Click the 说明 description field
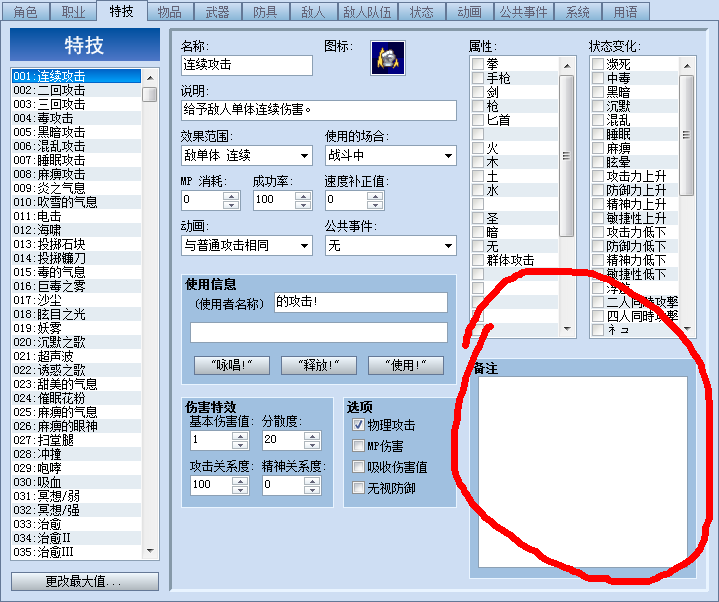Viewport: 719px width, 602px height. pos(319,110)
